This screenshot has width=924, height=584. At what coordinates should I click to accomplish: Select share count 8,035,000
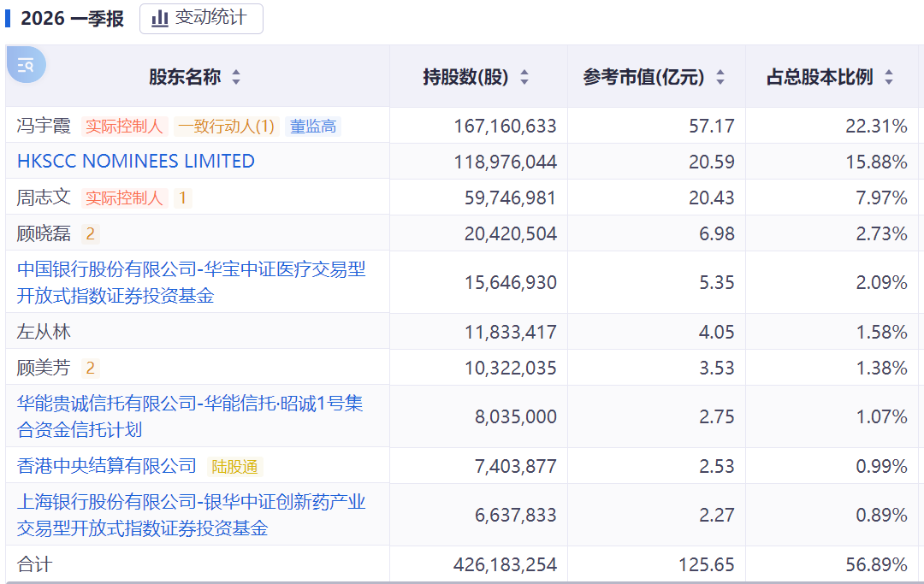(516, 416)
